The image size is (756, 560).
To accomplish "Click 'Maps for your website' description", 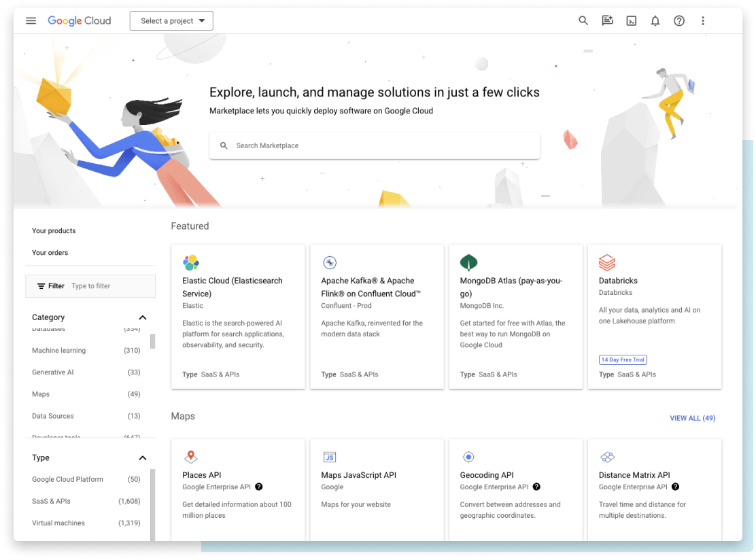I will point(356,504).
